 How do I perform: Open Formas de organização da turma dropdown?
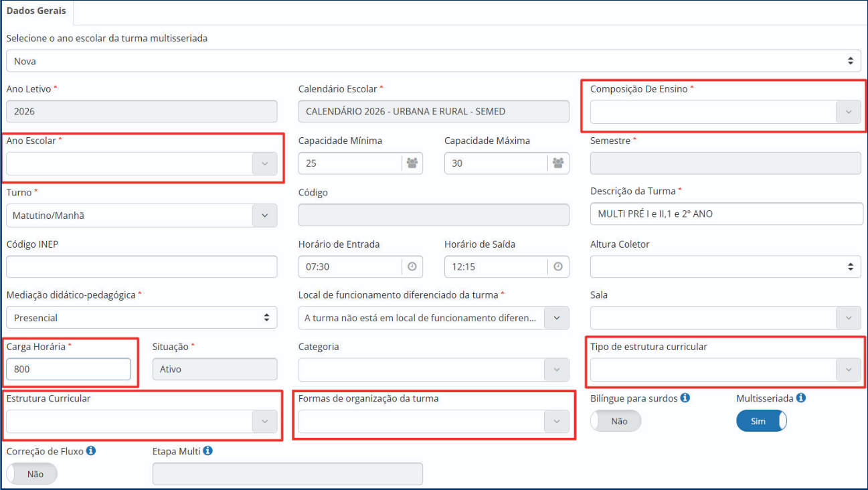click(x=556, y=421)
